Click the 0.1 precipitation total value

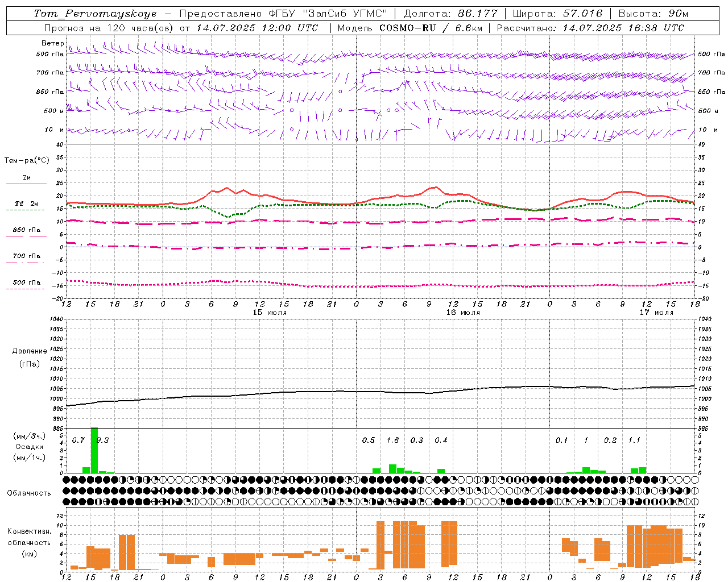tap(562, 440)
